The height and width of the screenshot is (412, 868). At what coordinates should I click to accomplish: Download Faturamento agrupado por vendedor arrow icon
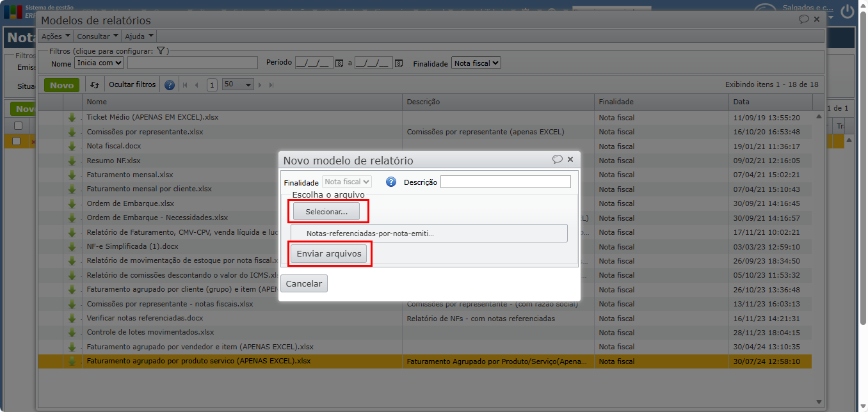tap(72, 347)
